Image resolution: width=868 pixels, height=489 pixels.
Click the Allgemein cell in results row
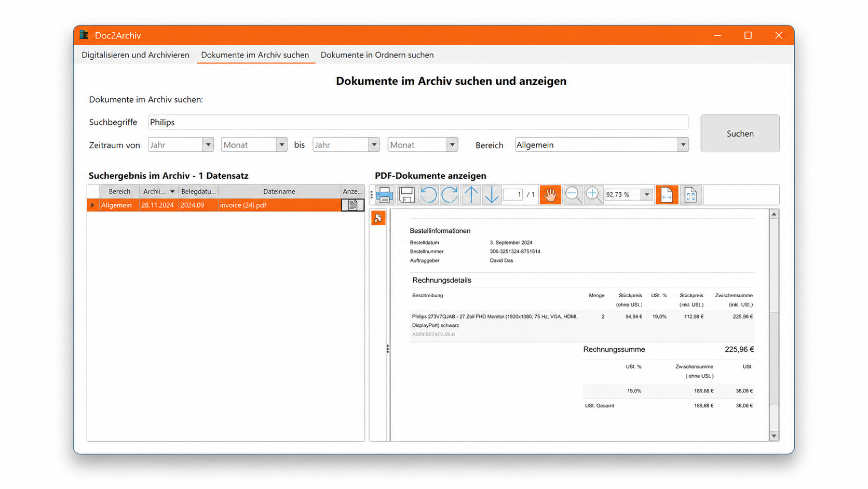tap(119, 205)
